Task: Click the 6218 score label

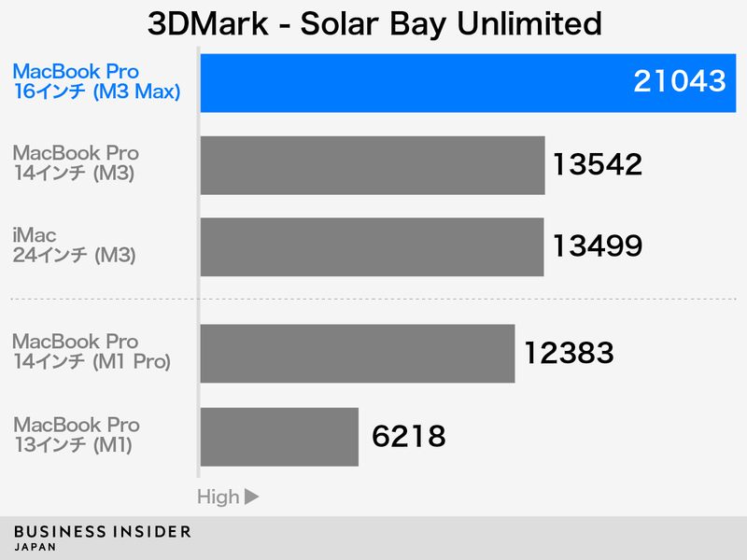Action: [x=409, y=436]
